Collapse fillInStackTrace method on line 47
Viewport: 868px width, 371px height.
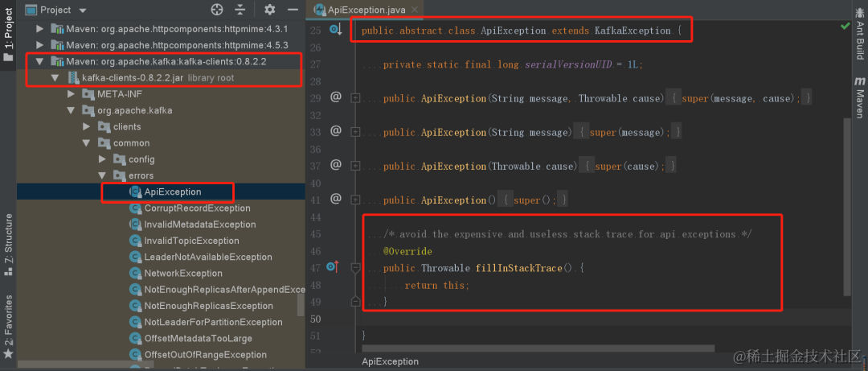coord(355,268)
